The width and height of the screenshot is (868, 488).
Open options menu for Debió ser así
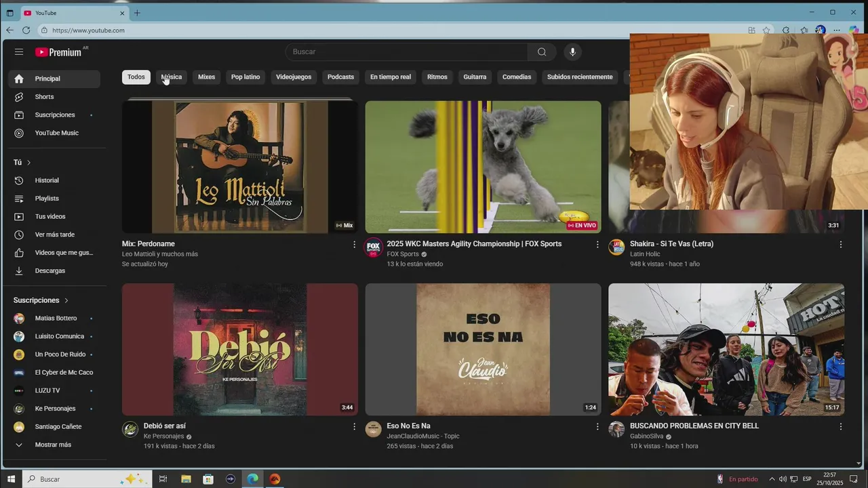354,427
